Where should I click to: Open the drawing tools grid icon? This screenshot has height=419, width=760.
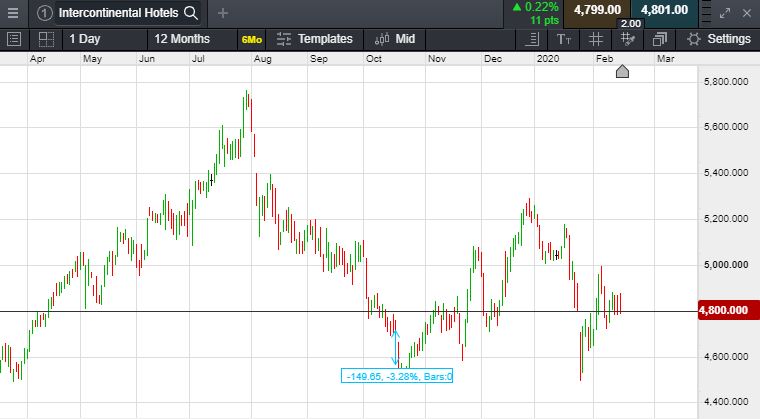(628, 39)
